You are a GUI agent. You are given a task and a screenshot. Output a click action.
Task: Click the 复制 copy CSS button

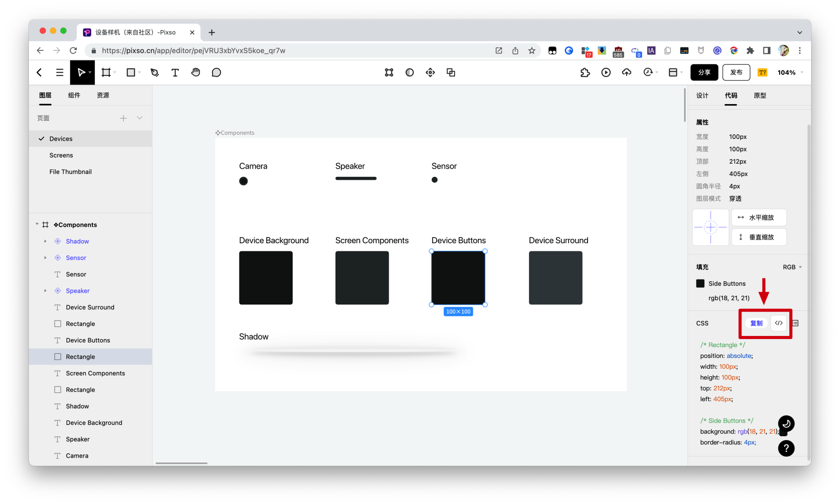[756, 323]
